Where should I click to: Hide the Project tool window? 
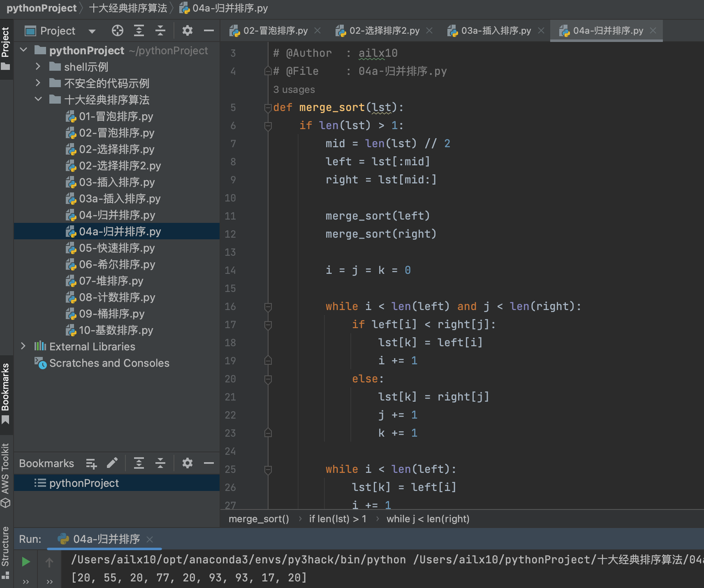pyautogui.click(x=209, y=31)
